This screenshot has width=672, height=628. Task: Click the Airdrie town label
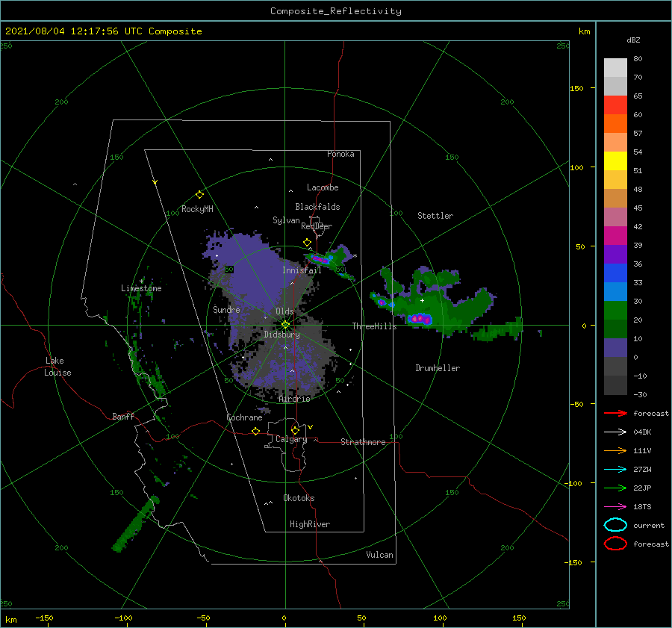(294, 399)
